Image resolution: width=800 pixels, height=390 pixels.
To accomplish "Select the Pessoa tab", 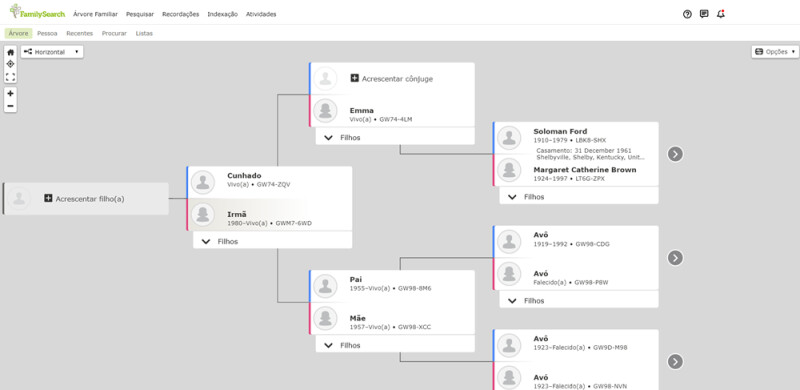I will click(x=47, y=33).
